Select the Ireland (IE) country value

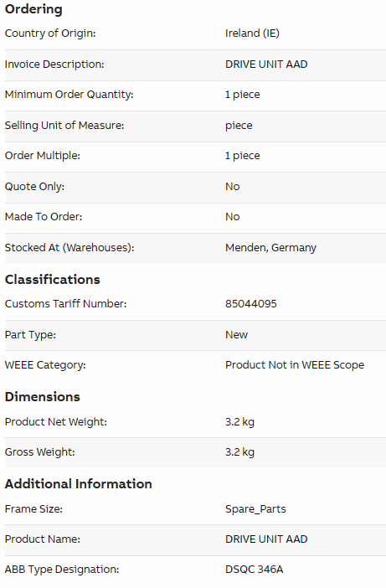click(252, 34)
